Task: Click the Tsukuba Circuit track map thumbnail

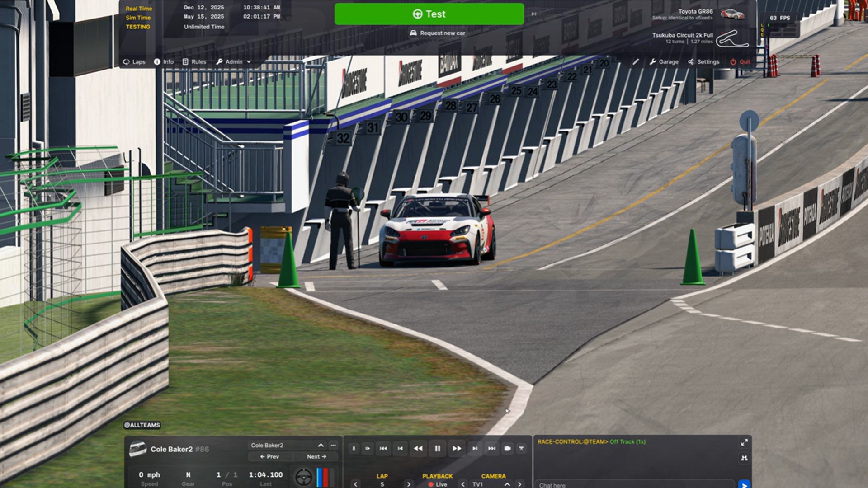Action: click(732, 38)
